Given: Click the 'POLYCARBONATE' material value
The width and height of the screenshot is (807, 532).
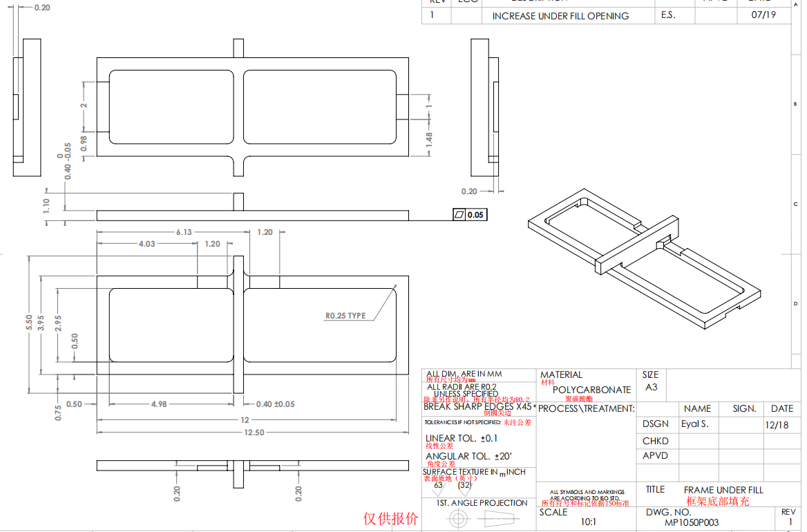Looking at the screenshot, I should pyautogui.click(x=592, y=390).
